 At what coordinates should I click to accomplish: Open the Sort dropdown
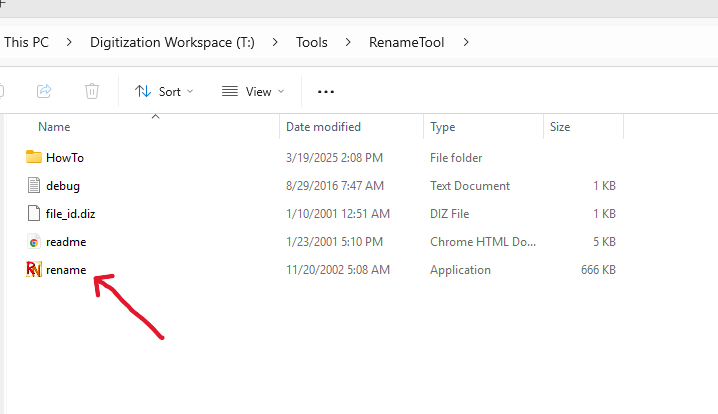coord(164,91)
